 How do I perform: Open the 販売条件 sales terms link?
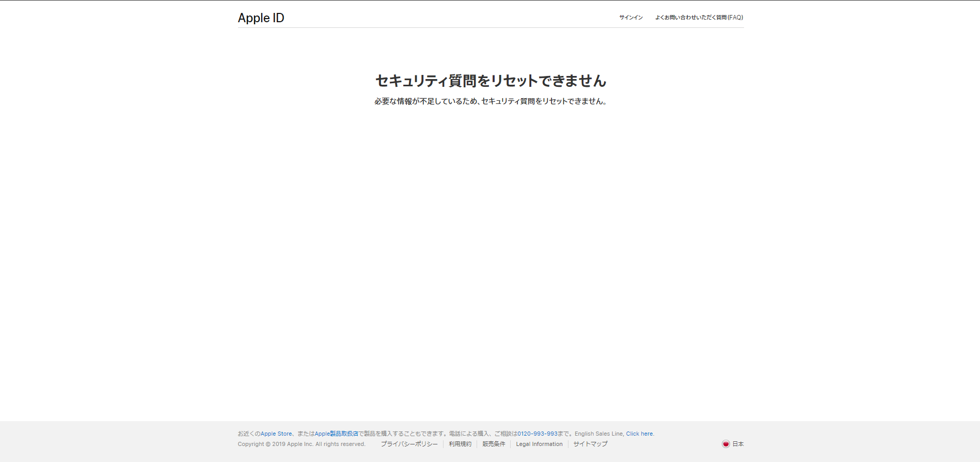coord(494,444)
